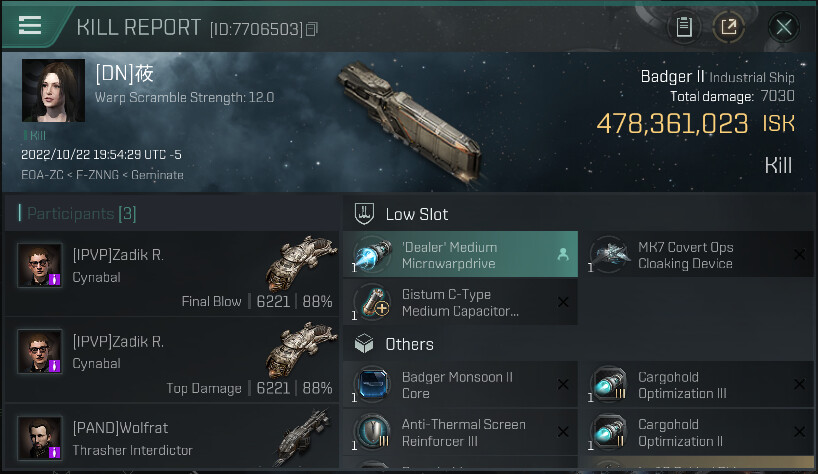Close the kill report window
This screenshot has width=818, height=474.
(x=784, y=27)
